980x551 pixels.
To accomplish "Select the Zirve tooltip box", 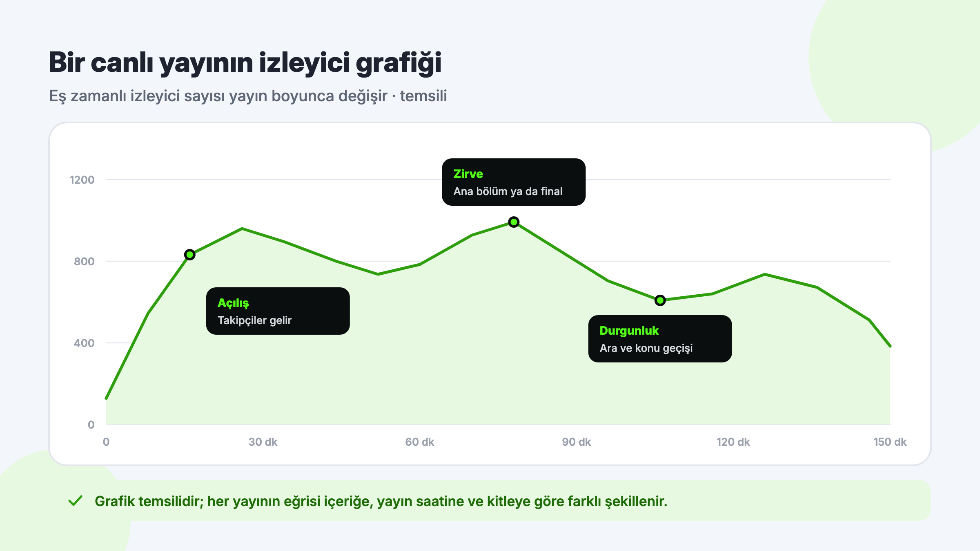I will (514, 182).
